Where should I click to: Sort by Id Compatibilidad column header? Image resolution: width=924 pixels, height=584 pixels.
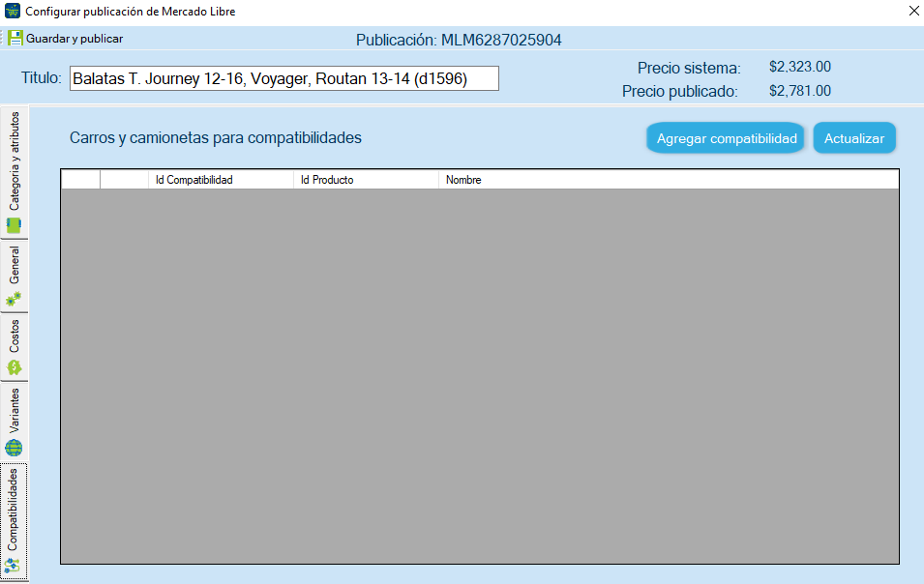221,180
